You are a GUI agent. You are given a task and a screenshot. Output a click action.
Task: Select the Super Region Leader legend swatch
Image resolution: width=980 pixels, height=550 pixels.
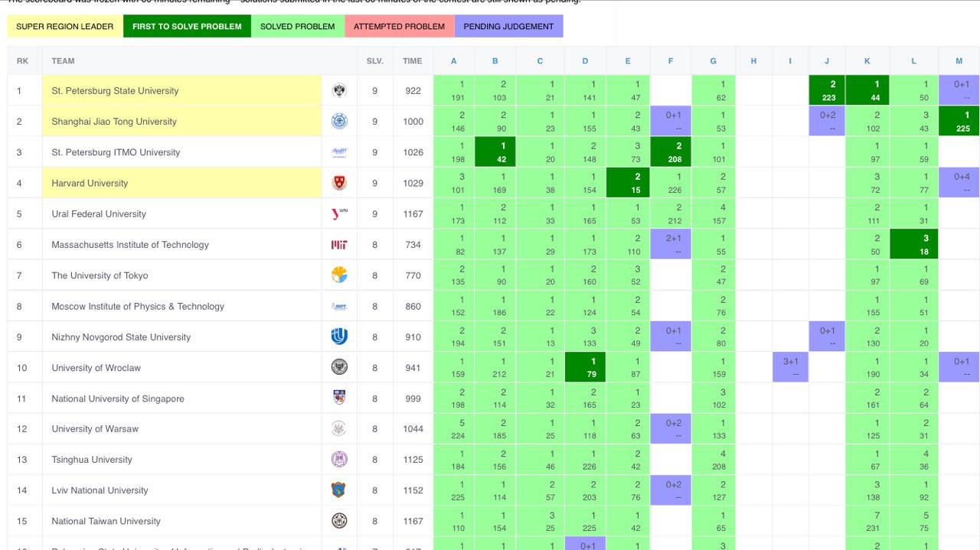64,26
